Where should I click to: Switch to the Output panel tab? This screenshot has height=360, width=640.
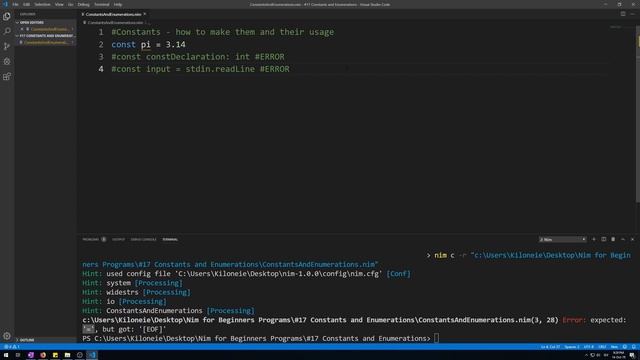[118, 239]
